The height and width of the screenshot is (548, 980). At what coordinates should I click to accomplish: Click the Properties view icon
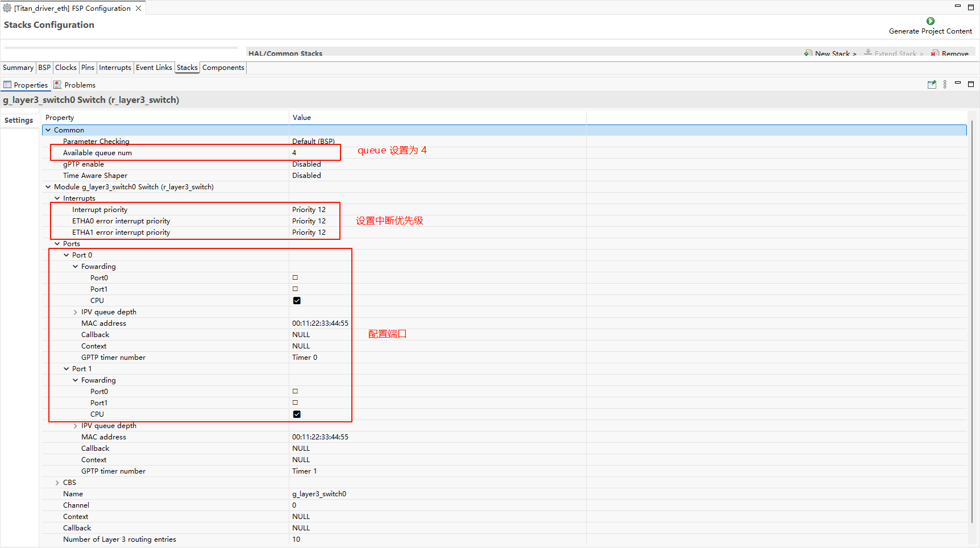click(7, 85)
